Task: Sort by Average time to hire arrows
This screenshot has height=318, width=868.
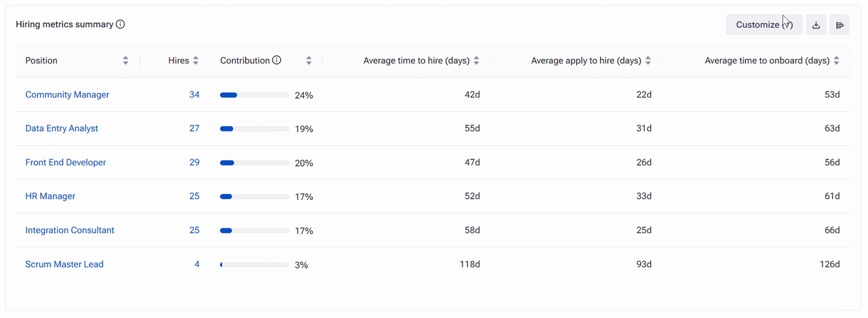Action: coord(476,60)
